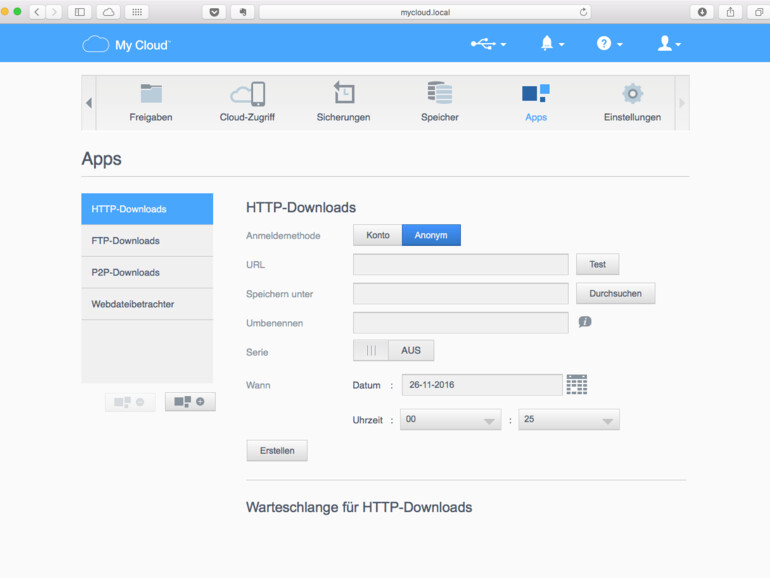Click the Pocket extension icon

(x=214, y=12)
